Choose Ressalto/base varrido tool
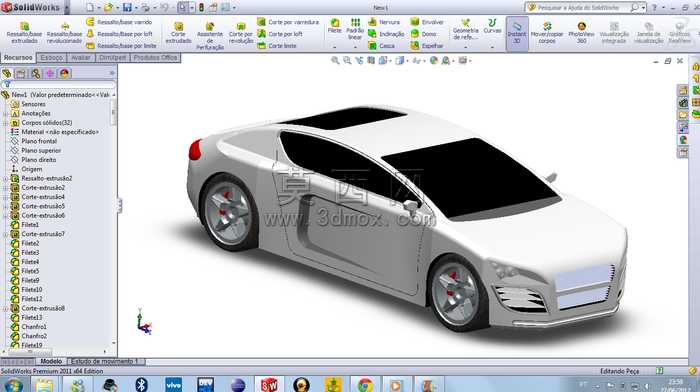 coord(119,22)
